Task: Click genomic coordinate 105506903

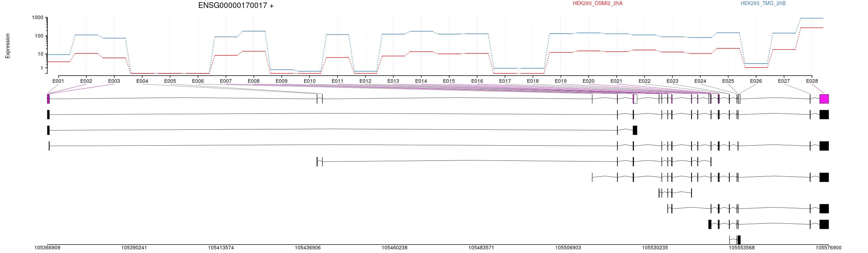Action: coord(568,248)
